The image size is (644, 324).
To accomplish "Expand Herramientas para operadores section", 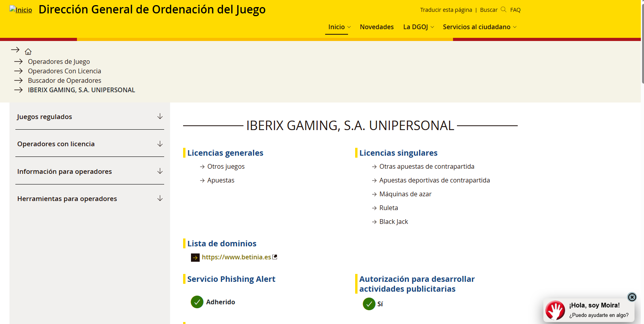I will click(x=90, y=199).
